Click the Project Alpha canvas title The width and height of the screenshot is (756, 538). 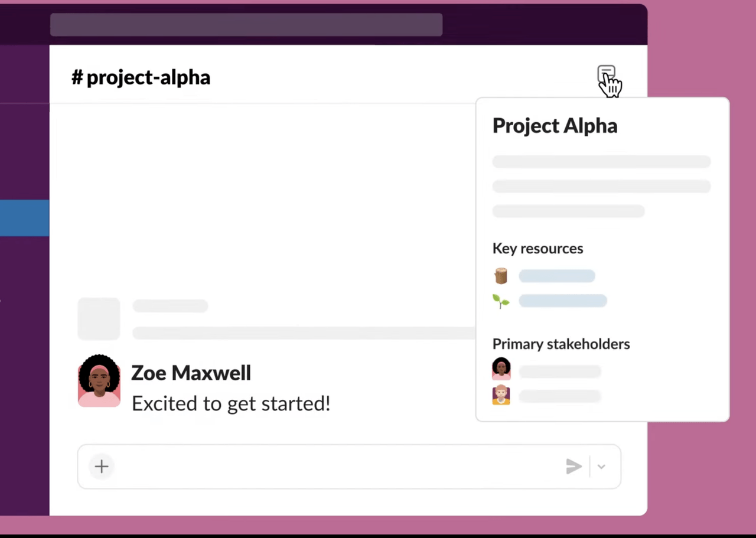coord(555,125)
